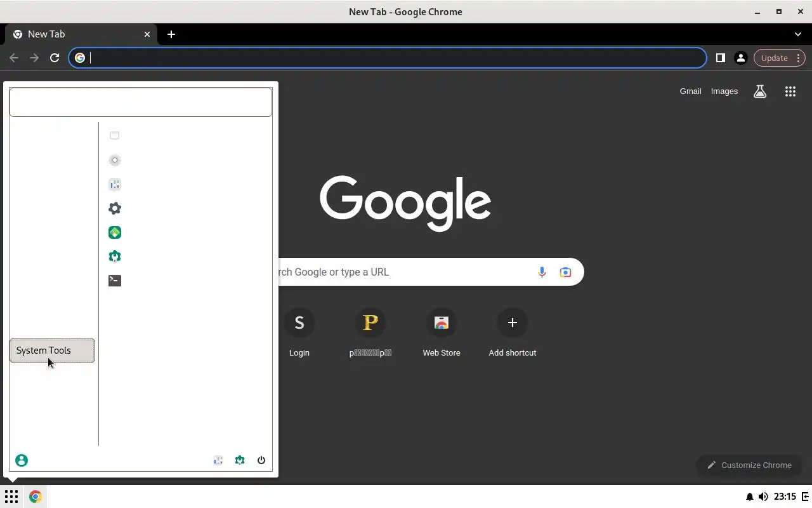Click the 23:15 clock in taskbar
Screen dimensions: 812x508
(785, 497)
